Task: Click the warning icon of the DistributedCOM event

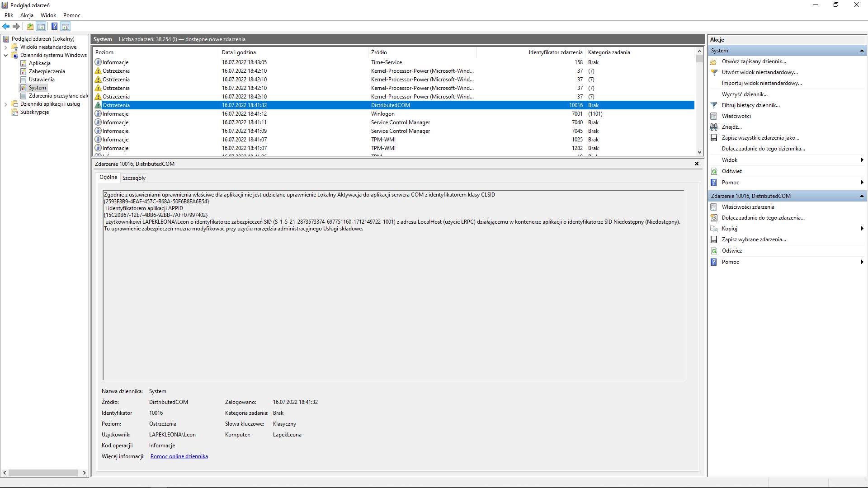Action: (x=98, y=105)
